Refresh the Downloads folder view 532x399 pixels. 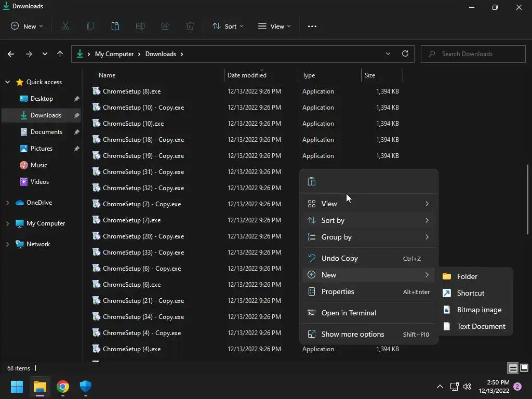point(405,54)
